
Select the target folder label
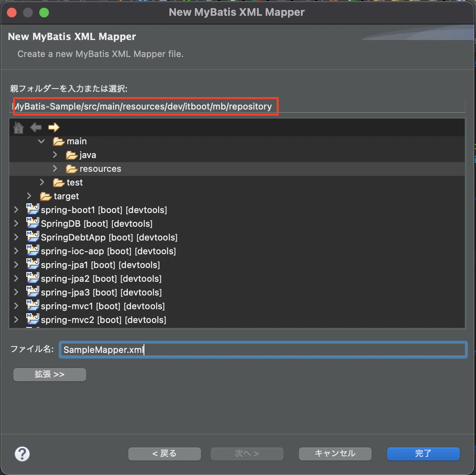[66, 196]
